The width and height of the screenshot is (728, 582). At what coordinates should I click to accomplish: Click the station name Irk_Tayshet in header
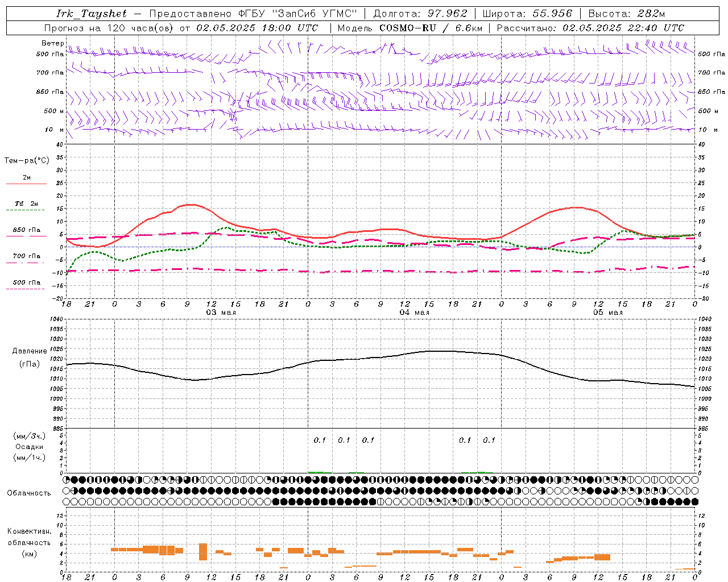coord(92,14)
